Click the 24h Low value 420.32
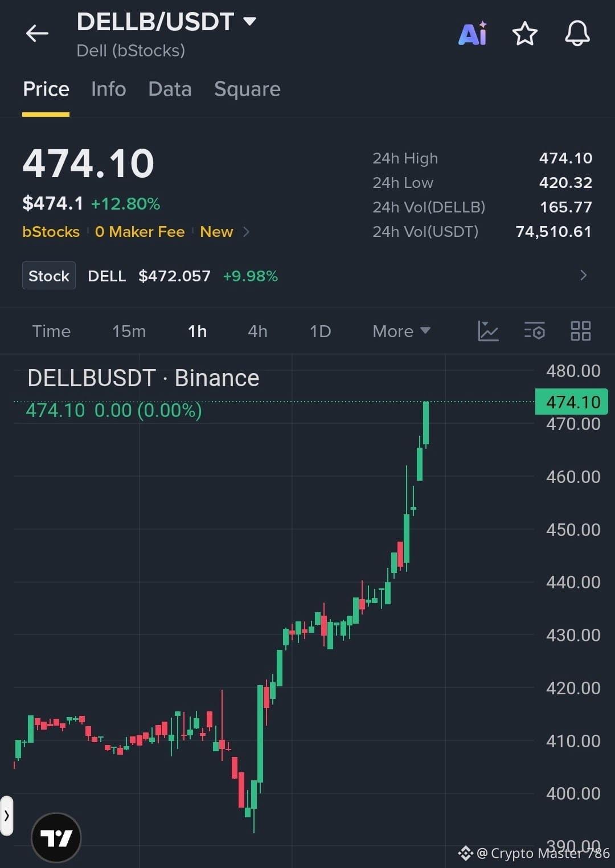 [x=565, y=183]
